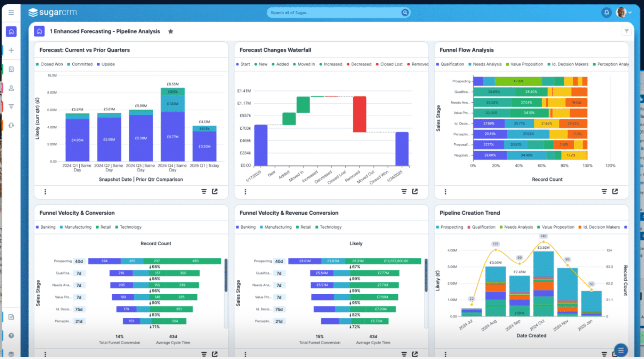
Task: Click the plus create icon in sidebar
Action: 11,50
